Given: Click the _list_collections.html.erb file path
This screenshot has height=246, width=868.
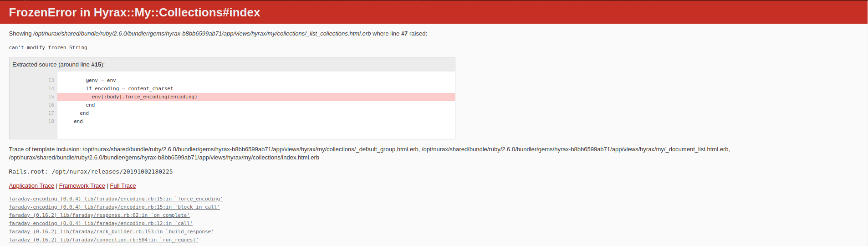Looking at the screenshot, I should pyautogui.click(x=202, y=34).
